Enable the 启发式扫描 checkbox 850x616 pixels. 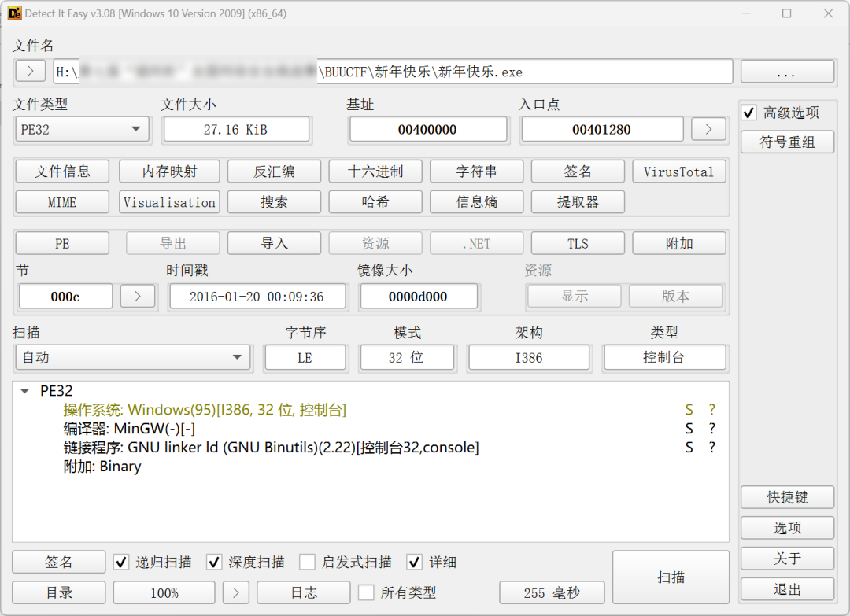pyautogui.click(x=308, y=562)
